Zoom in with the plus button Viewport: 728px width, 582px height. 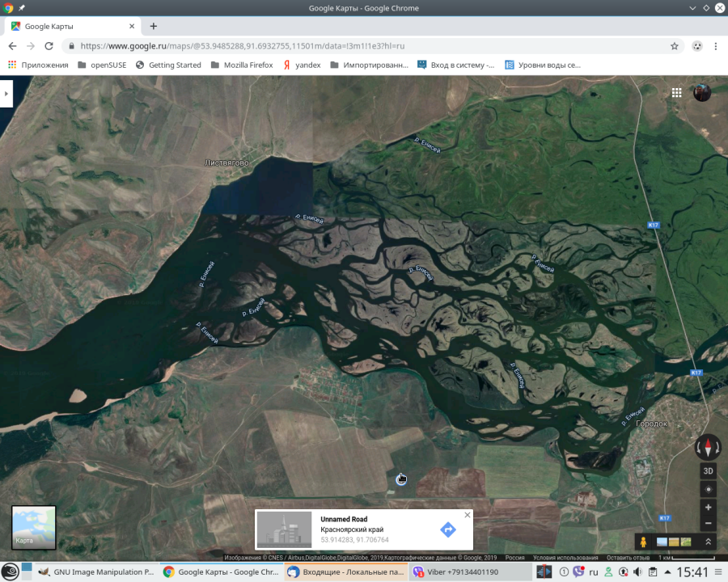click(x=709, y=508)
